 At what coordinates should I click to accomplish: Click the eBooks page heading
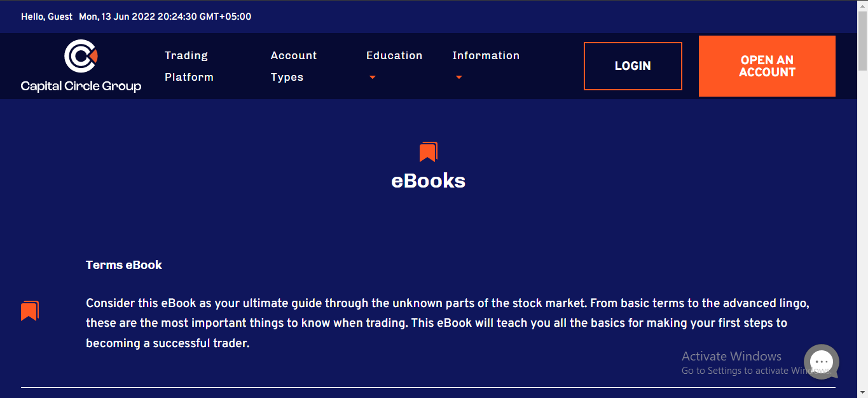(x=428, y=181)
